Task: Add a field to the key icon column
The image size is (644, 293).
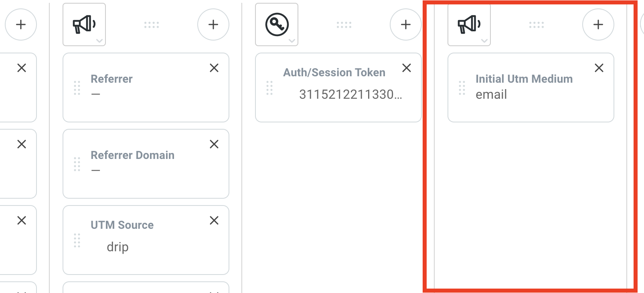Action: pyautogui.click(x=406, y=25)
